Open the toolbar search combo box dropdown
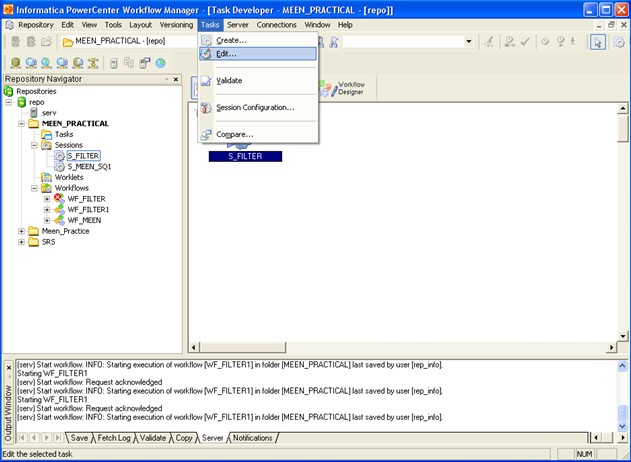The image size is (631, 462). [468, 41]
